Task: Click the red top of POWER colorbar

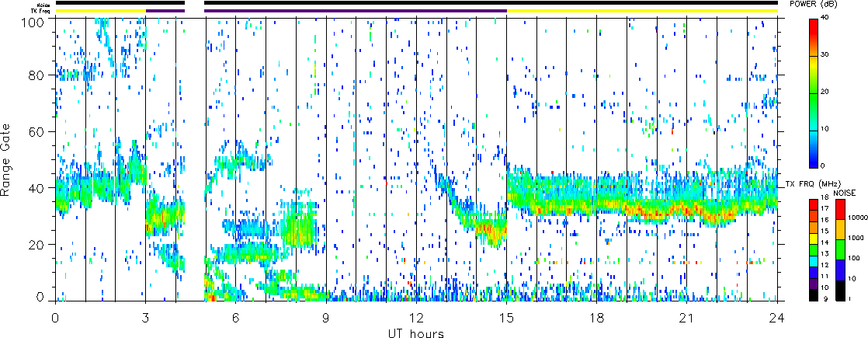Action: click(x=813, y=28)
